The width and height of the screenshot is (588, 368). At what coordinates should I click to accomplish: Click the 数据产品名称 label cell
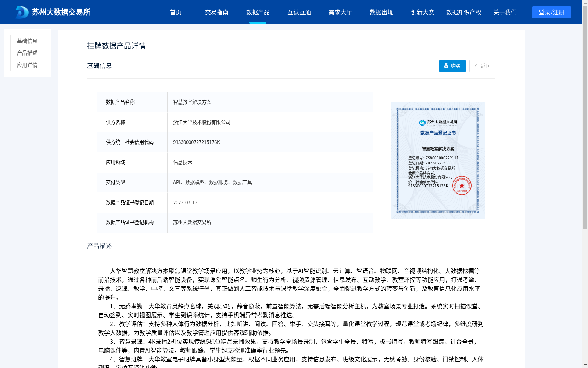tap(132, 102)
